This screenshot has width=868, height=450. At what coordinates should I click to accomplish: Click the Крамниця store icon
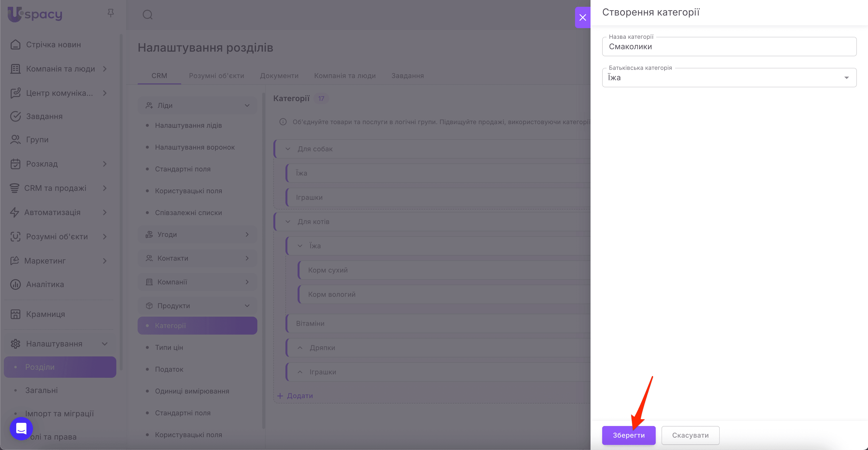tap(15, 314)
